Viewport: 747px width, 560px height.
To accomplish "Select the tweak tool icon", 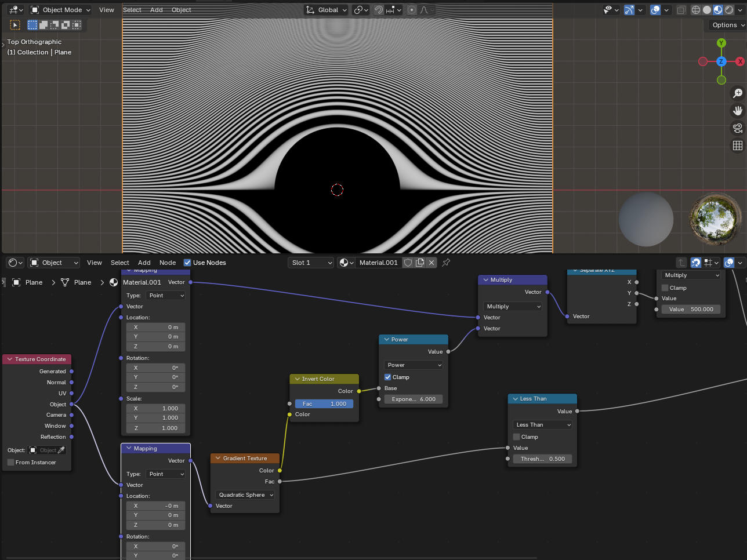I will [15, 25].
